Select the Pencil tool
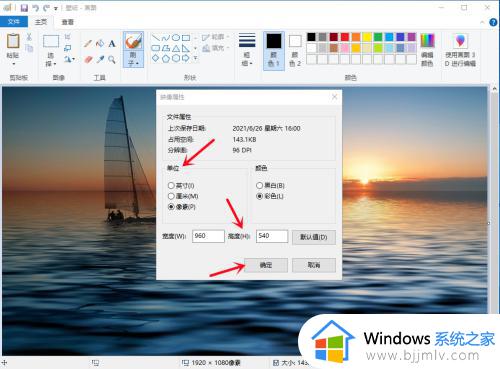The width and height of the screenshot is (500, 369). coord(88,43)
